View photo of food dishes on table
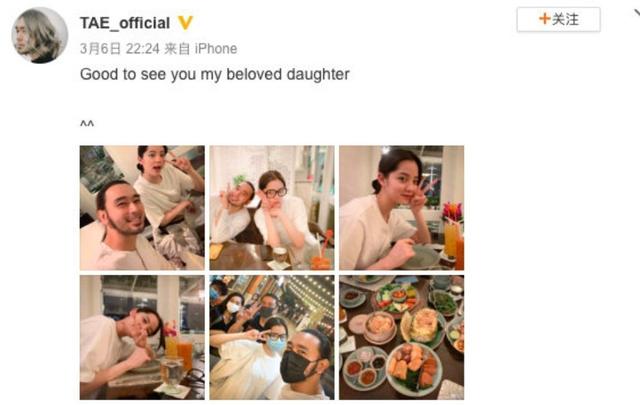Image resolution: width=640 pixels, height=405 pixels. [402, 337]
